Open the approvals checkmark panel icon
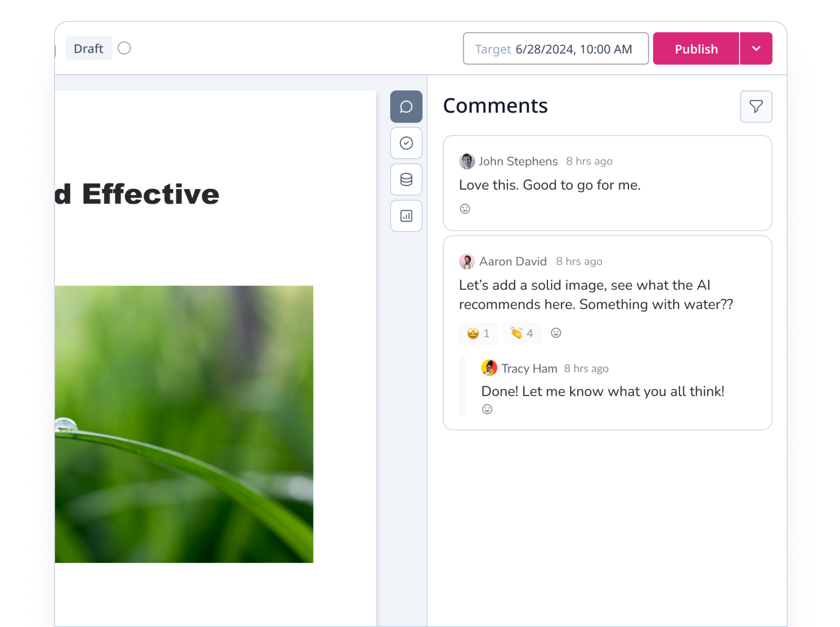The image size is (840, 627). (x=406, y=143)
